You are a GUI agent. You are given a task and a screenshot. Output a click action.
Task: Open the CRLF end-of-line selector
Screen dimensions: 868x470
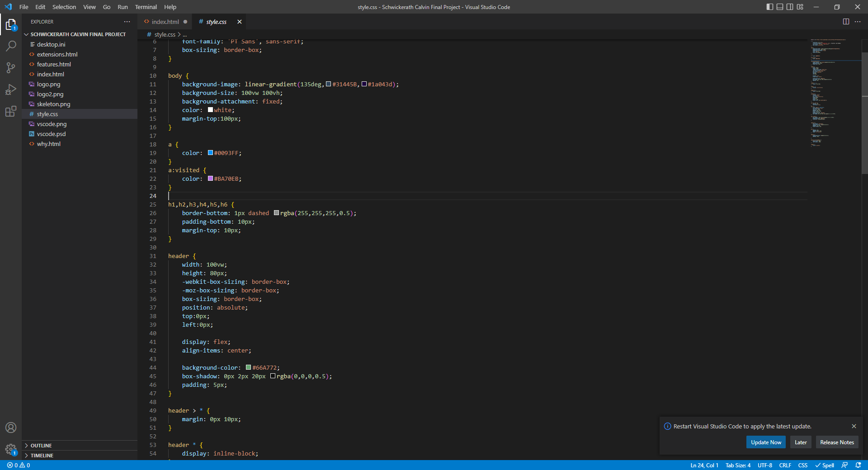click(785, 465)
